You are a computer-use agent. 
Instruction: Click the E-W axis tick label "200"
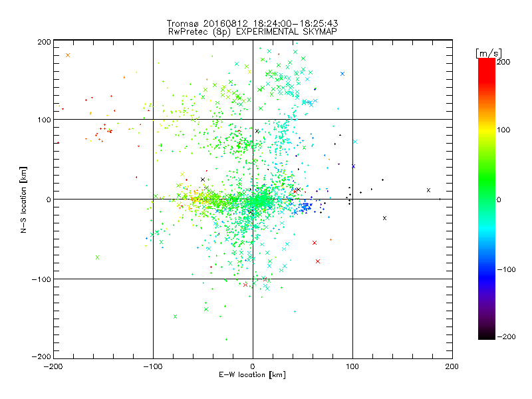pyautogui.click(x=452, y=366)
